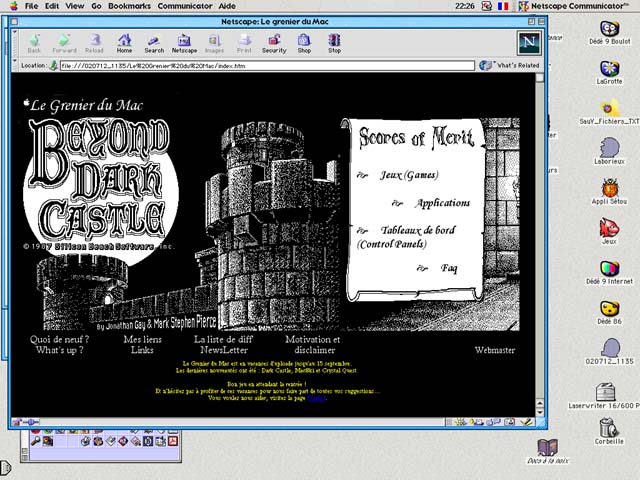The image size is (640, 480).
Task: Open the What's Related menu
Action: click(509, 65)
